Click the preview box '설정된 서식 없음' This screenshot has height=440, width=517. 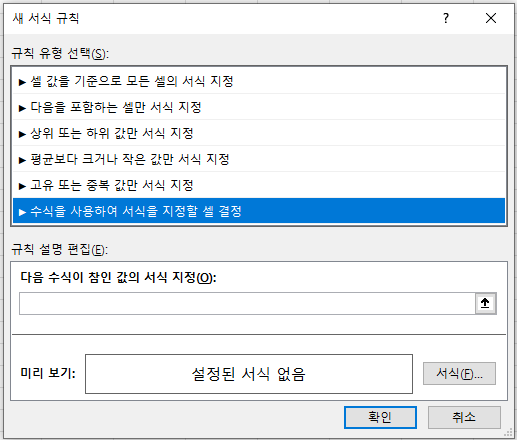tap(249, 374)
